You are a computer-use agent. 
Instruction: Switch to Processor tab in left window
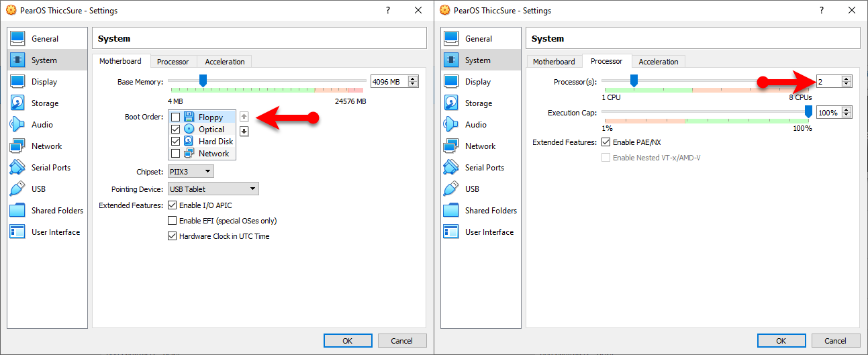click(x=173, y=62)
